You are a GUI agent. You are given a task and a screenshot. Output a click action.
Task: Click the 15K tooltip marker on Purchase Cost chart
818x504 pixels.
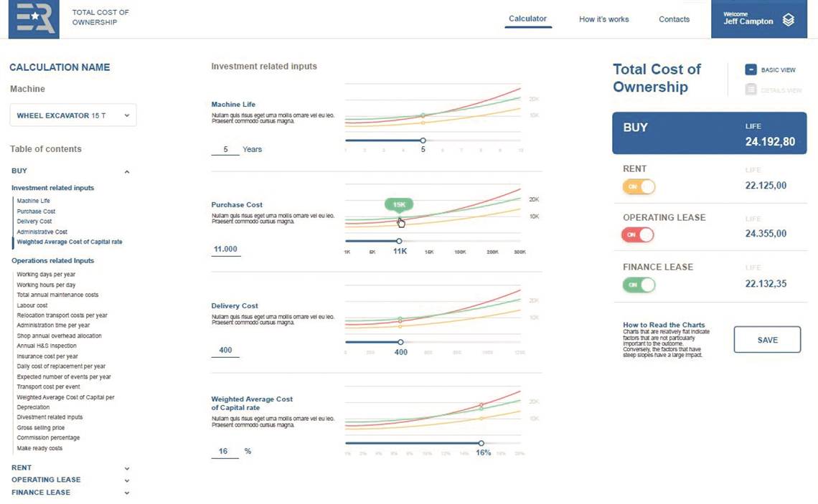399,205
